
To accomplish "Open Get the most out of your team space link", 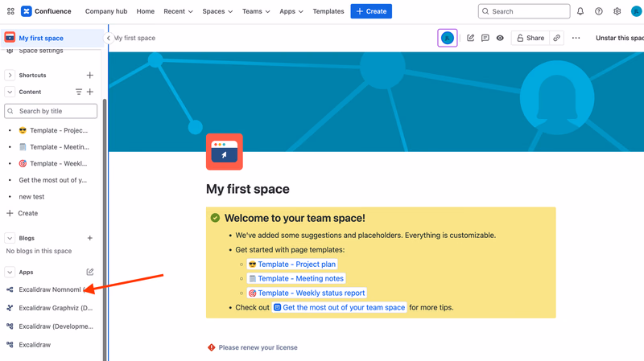I will [x=339, y=307].
